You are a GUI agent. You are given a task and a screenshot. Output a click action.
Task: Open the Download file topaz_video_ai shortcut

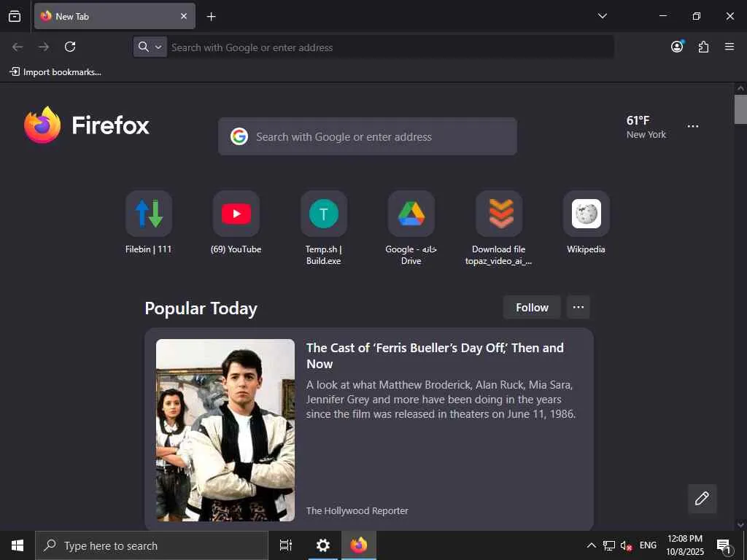[499, 228]
